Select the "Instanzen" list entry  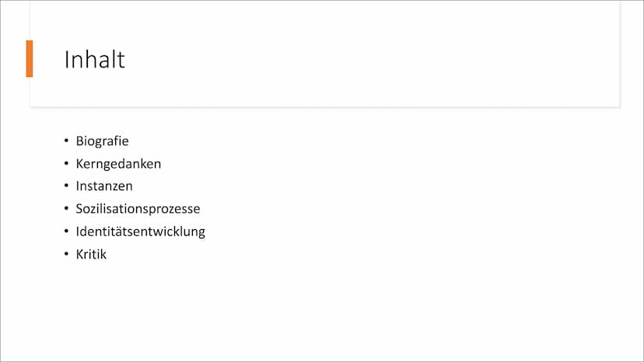(x=104, y=186)
